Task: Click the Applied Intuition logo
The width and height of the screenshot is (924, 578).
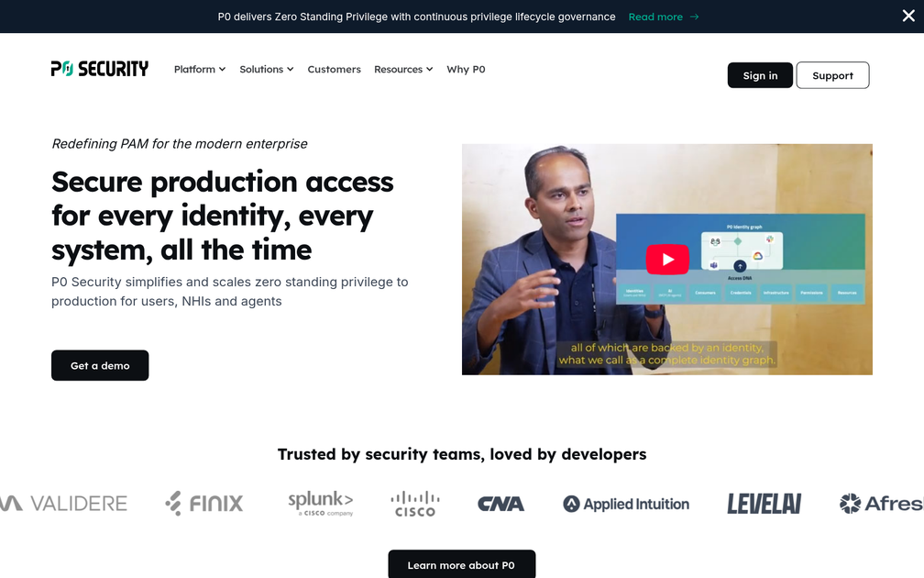Action: [626, 505]
